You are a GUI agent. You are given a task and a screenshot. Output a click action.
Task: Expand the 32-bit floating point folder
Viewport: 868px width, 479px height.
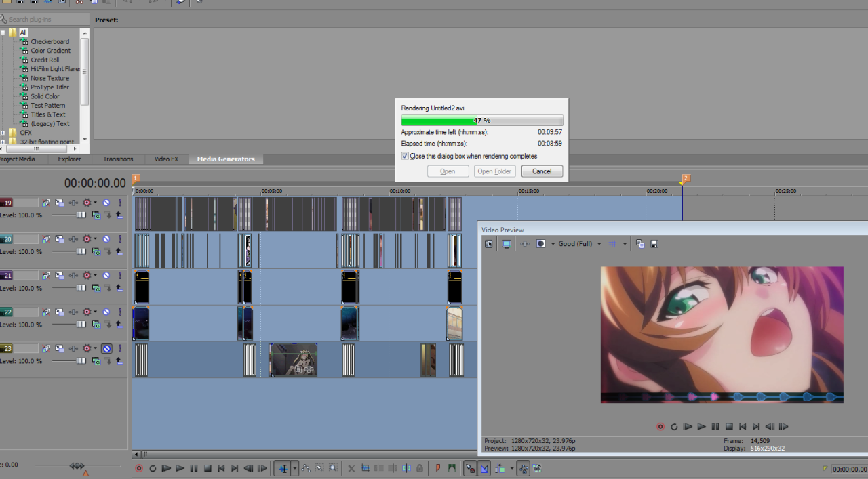3,142
